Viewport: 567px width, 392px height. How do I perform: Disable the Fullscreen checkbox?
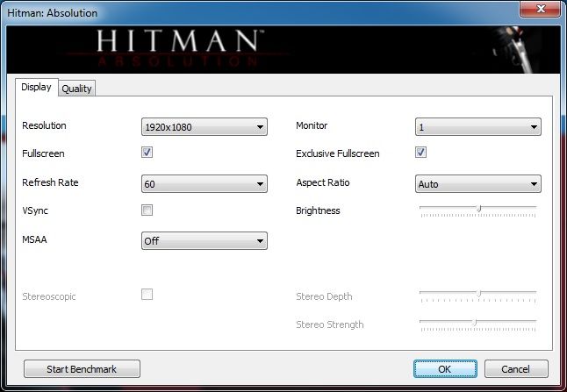coord(147,153)
